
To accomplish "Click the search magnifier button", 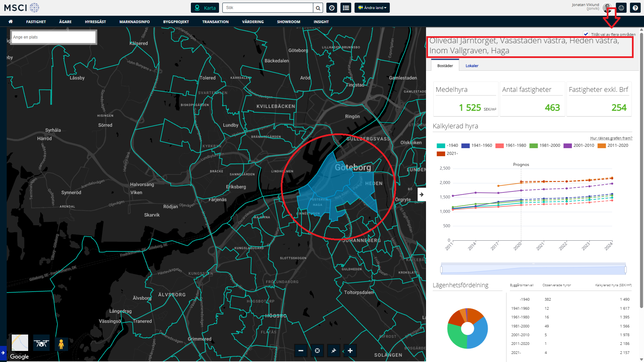I will coord(318,8).
